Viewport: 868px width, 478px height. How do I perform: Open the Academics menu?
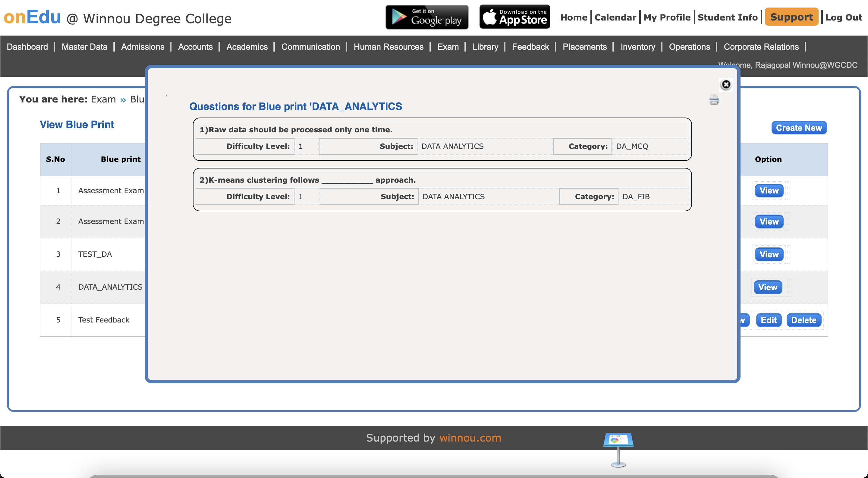[247, 47]
